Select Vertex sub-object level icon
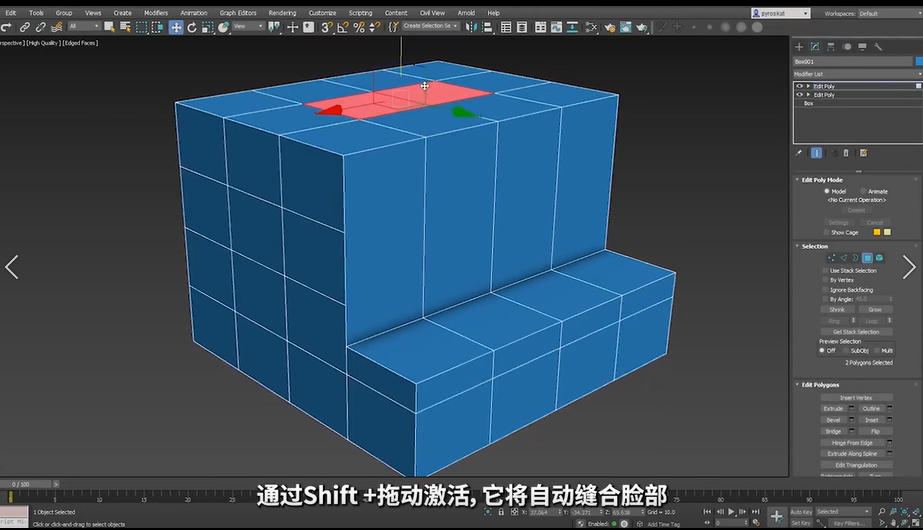The image size is (923, 530). [831, 258]
